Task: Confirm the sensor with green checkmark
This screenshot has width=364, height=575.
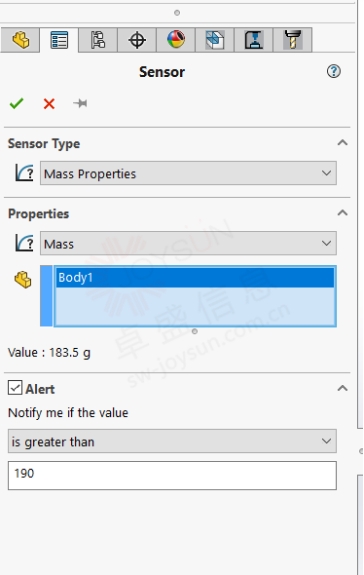Action: [x=16, y=103]
